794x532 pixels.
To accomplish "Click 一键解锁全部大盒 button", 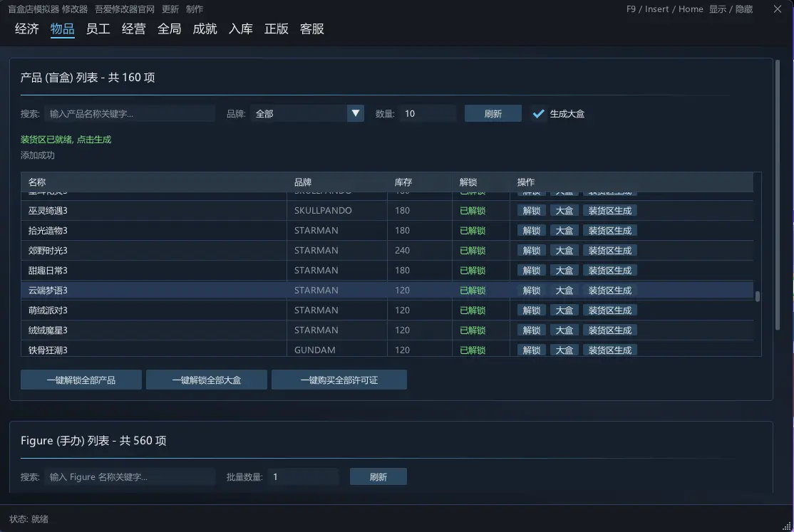I will tap(207, 380).
